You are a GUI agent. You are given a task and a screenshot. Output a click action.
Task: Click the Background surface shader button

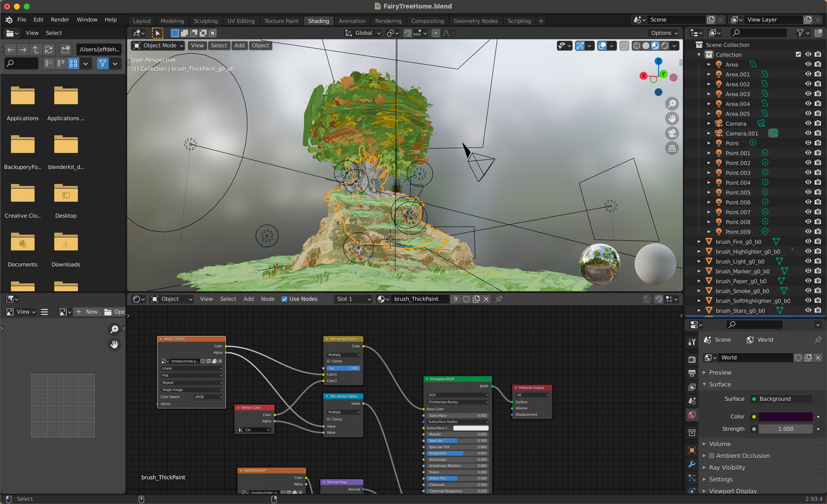(780, 399)
